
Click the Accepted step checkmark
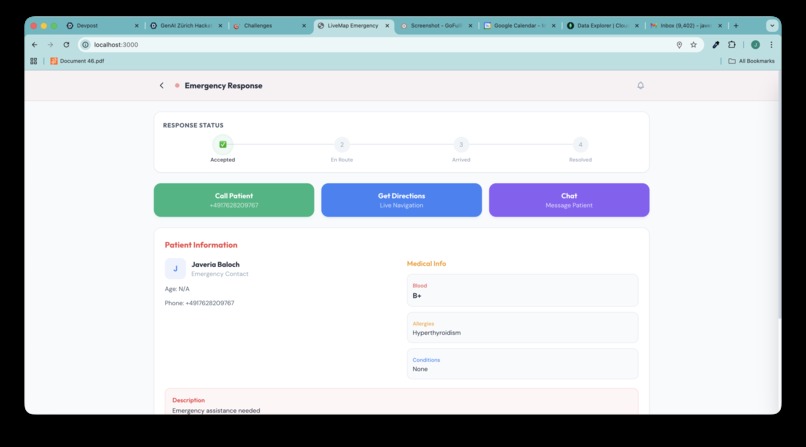pyautogui.click(x=223, y=144)
